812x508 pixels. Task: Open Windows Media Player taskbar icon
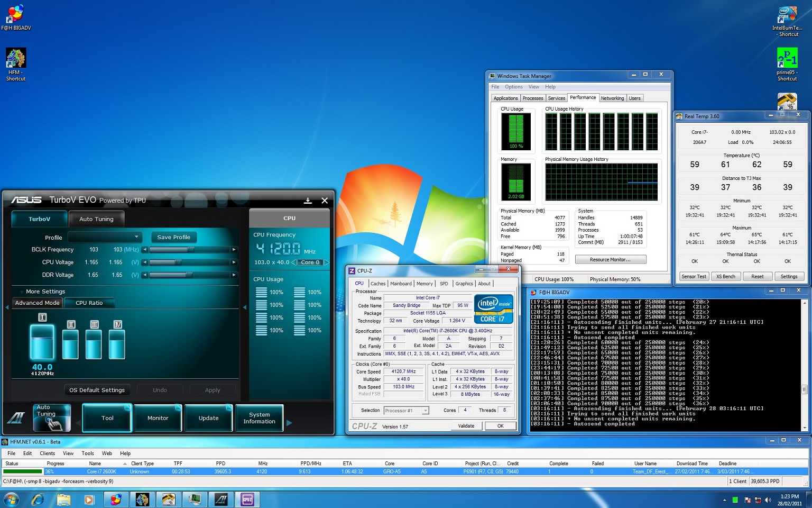click(x=89, y=499)
